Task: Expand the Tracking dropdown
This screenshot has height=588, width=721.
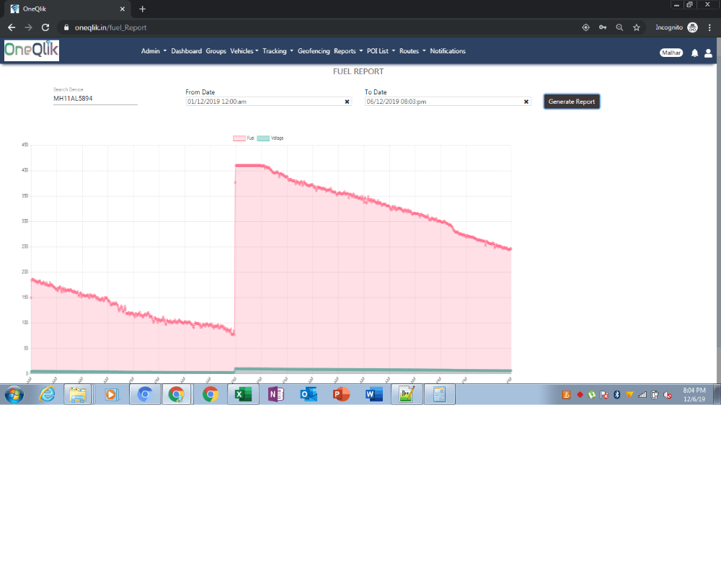Action: coord(276,51)
